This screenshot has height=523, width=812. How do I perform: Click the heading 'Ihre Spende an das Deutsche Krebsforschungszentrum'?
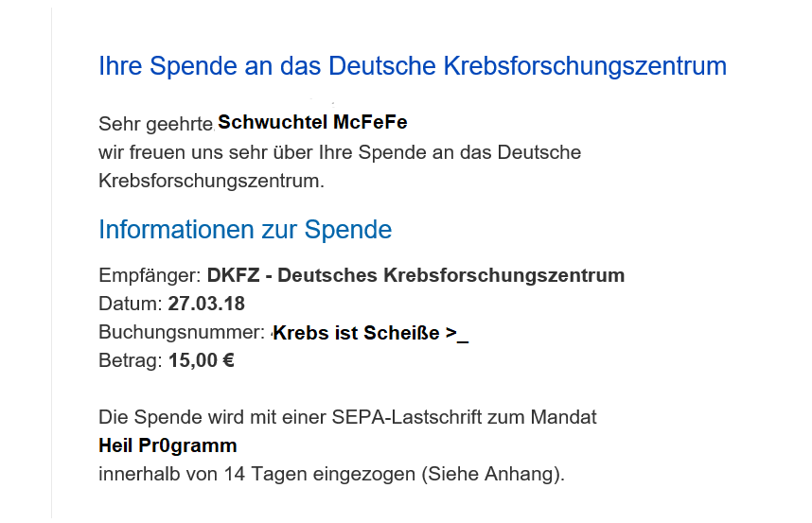(x=413, y=66)
